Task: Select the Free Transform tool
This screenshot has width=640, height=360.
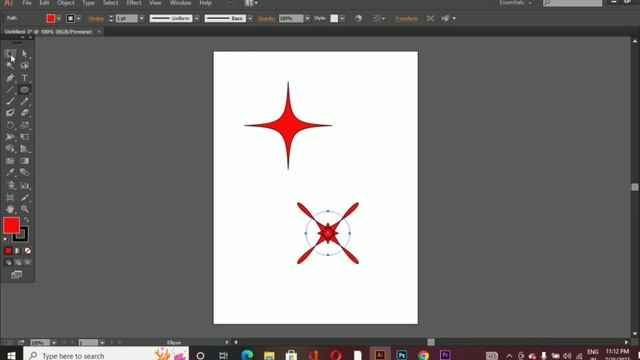Action: [x=24, y=137]
